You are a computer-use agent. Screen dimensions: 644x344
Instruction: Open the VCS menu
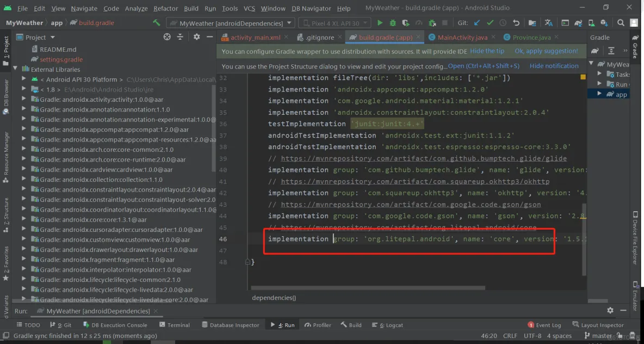click(x=249, y=8)
